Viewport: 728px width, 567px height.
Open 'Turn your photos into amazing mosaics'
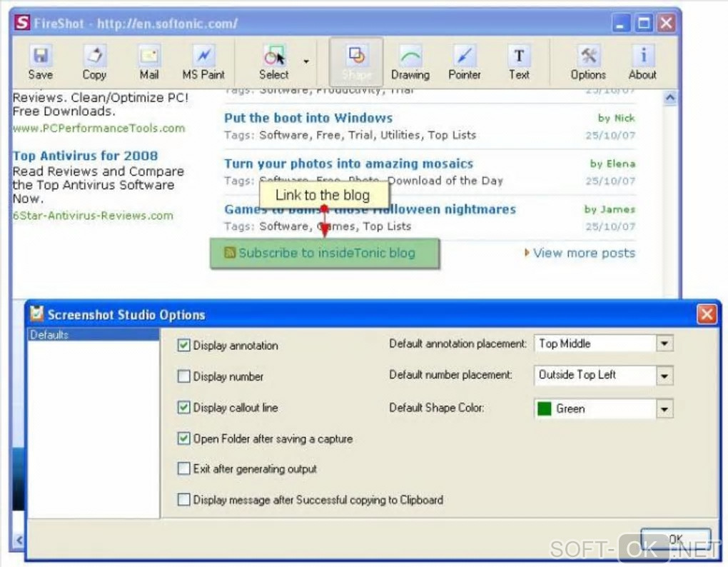pyautogui.click(x=349, y=164)
